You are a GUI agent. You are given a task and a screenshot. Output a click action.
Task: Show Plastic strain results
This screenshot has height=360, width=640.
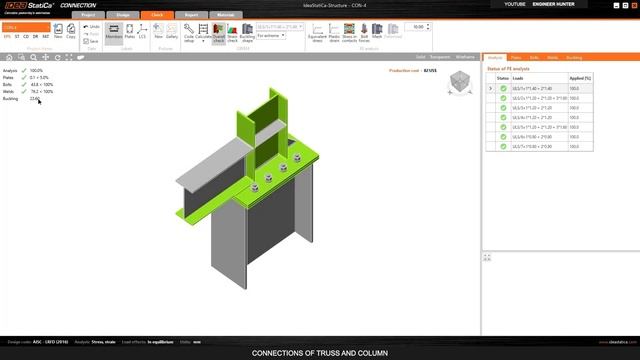click(334, 33)
